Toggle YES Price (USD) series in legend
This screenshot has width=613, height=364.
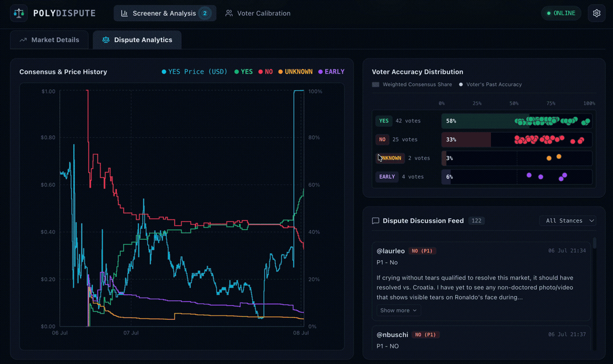coord(194,72)
